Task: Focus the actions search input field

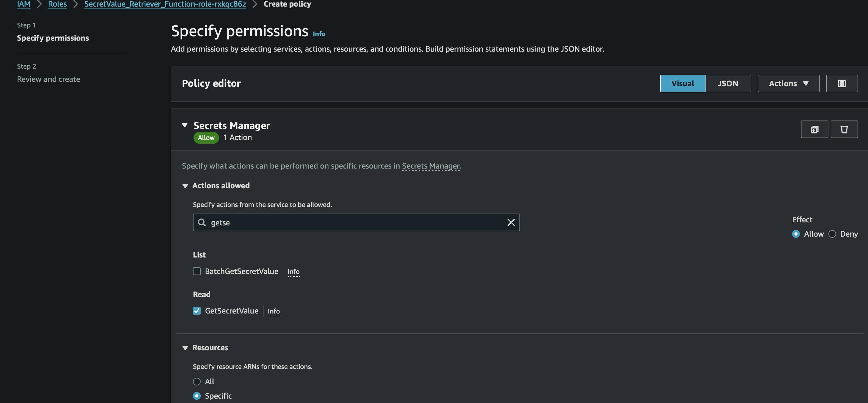Action: click(x=356, y=223)
